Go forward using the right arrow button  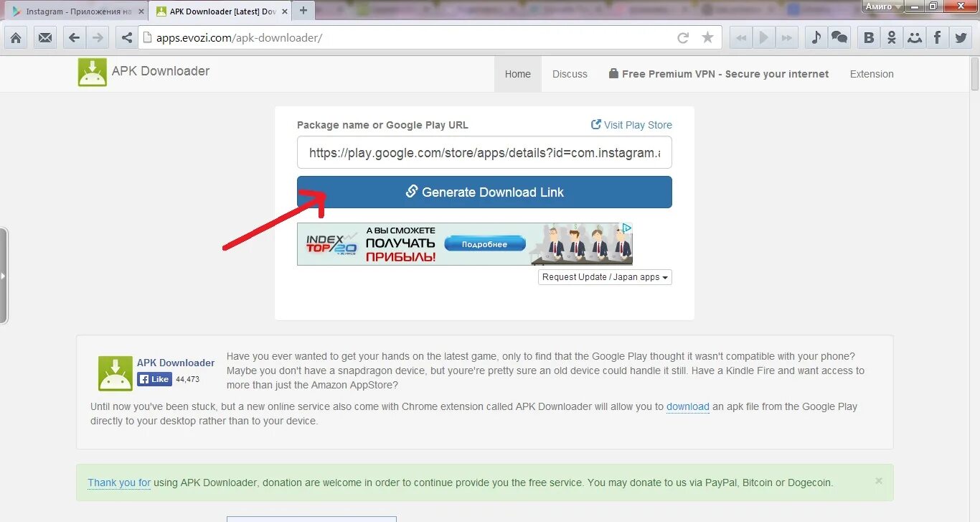click(x=98, y=38)
